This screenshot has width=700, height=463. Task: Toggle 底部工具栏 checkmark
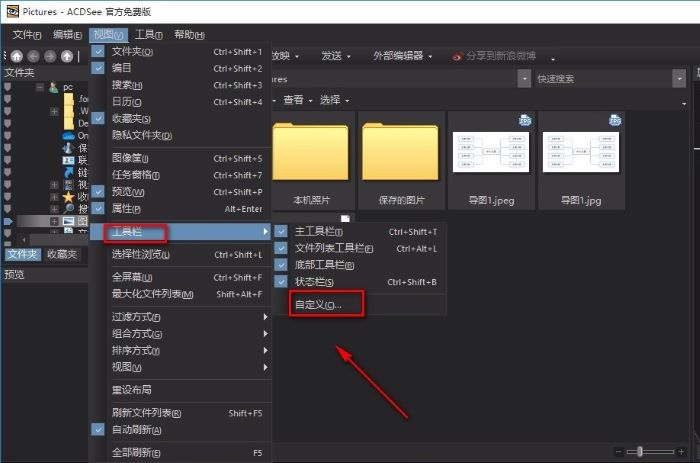281,265
